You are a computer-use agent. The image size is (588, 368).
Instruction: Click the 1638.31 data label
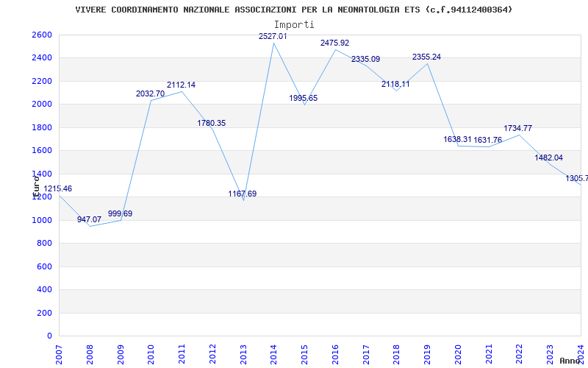point(457,140)
